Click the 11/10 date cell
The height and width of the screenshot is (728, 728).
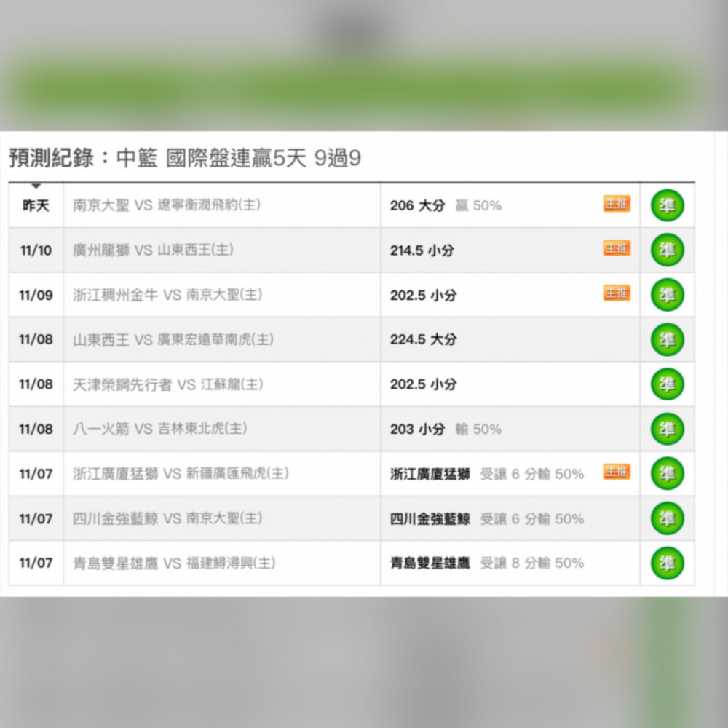(x=36, y=250)
